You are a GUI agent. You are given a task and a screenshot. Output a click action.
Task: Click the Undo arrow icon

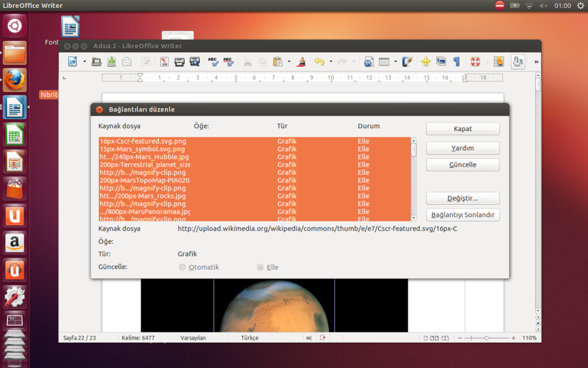[319, 62]
